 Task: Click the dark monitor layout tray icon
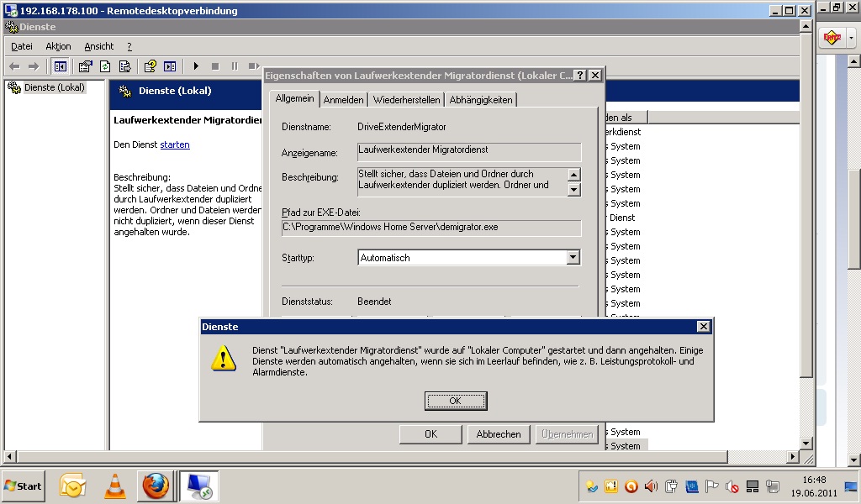[x=753, y=486]
